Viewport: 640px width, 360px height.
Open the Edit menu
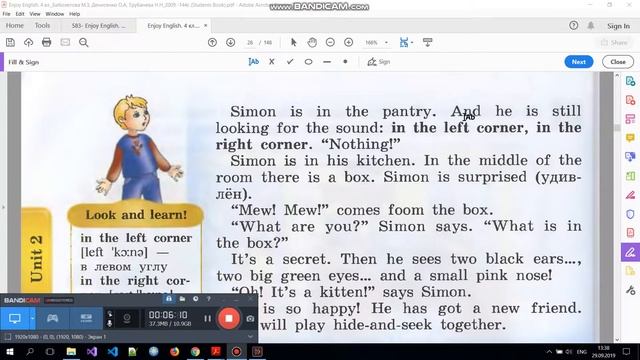tap(20, 14)
